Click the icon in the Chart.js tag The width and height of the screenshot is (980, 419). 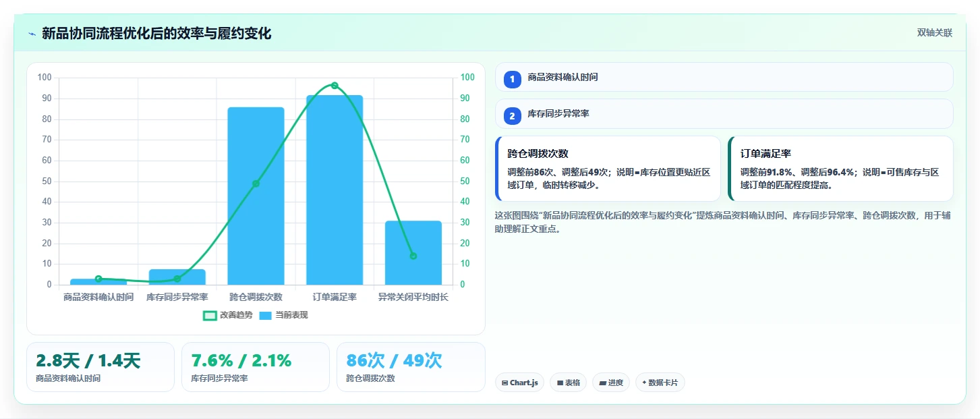tap(505, 383)
